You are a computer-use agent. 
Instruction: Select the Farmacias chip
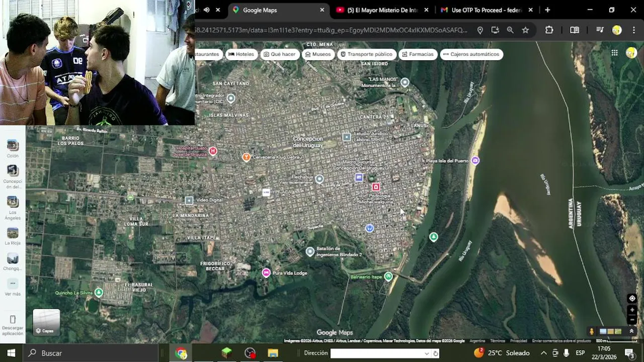(x=418, y=54)
